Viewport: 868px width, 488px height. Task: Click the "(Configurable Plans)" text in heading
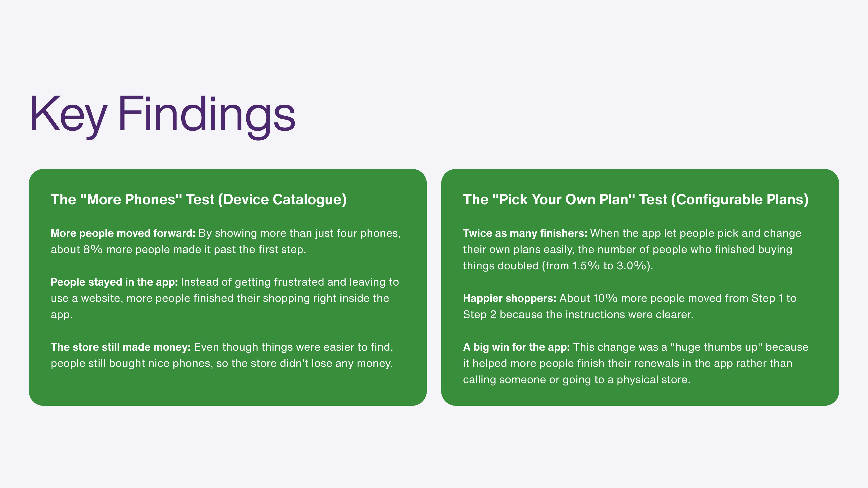[739, 199]
